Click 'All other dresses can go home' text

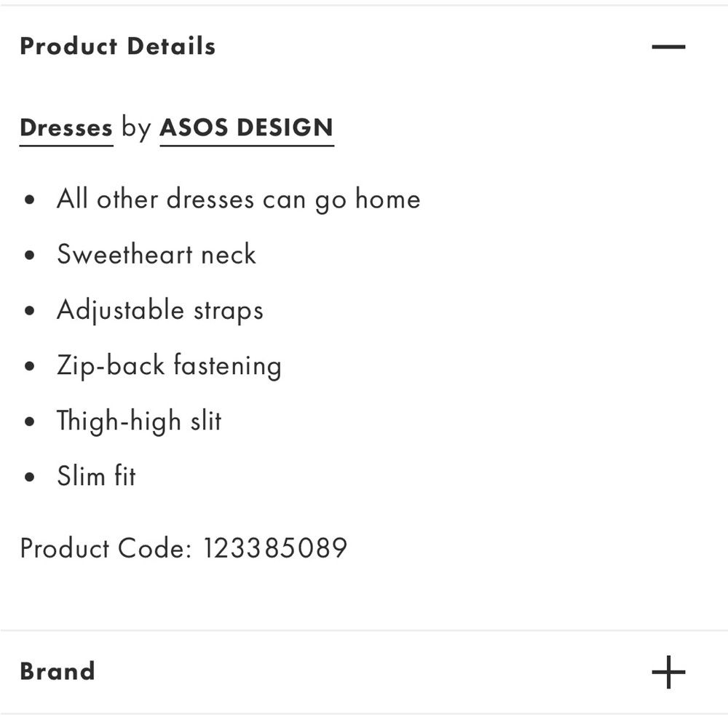coord(239,199)
